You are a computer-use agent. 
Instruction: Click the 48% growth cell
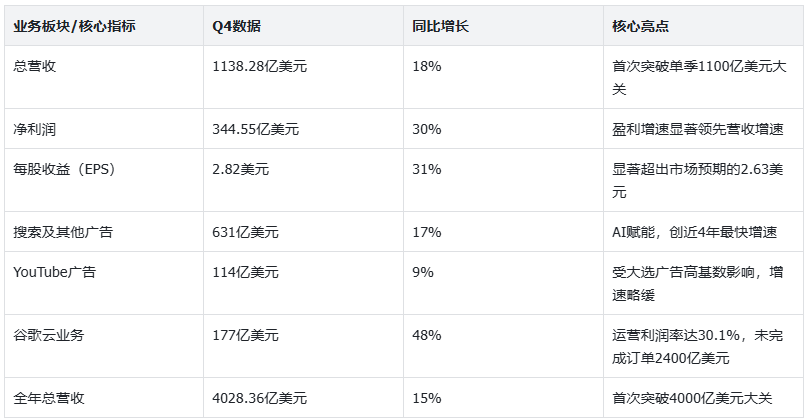click(427, 335)
